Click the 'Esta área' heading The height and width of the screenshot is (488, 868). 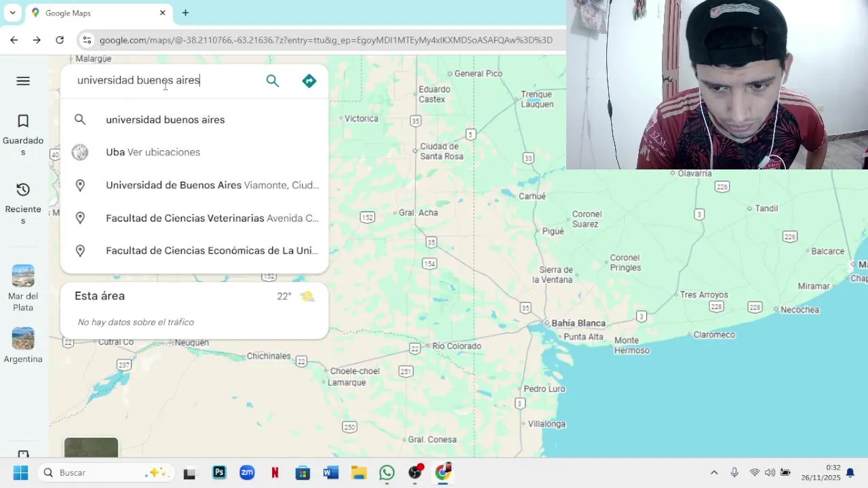point(100,296)
